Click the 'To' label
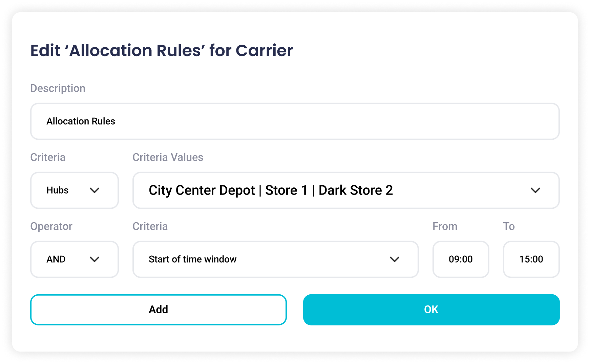 click(509, 226)
